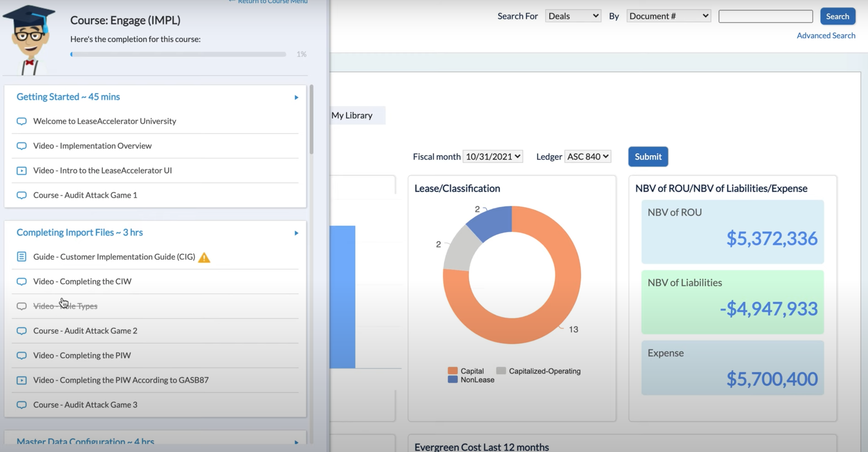This screenshot has height=452, width=868.
Task: Click the chat icon beside Completing the PIW
Action: pyautogui.click(x=22, y=356)
